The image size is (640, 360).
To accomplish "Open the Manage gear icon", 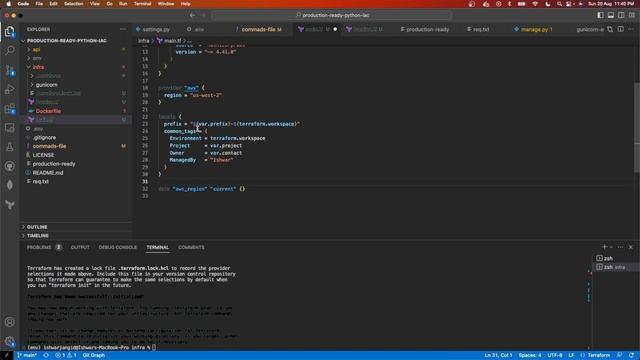I will click(10, 341).
